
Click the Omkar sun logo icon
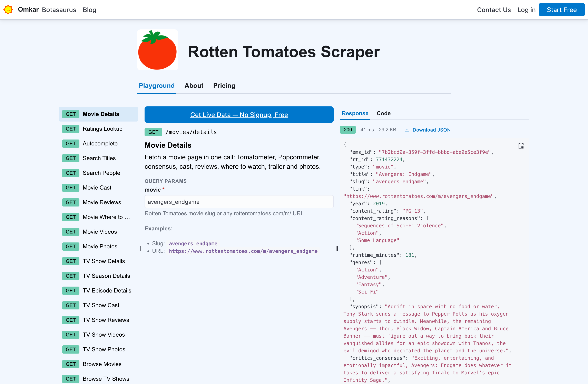click(8, 10)
